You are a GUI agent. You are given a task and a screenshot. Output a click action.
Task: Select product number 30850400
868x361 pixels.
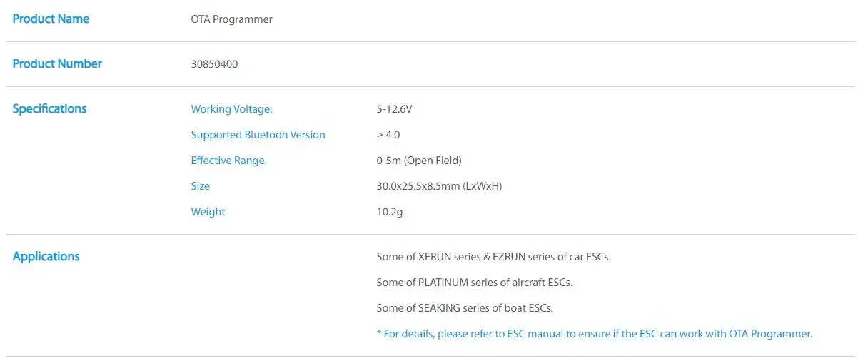[x=214, y=64]
